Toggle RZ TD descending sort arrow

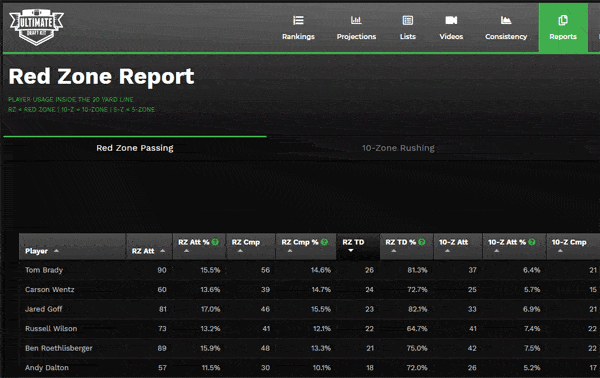coord(351,251)
